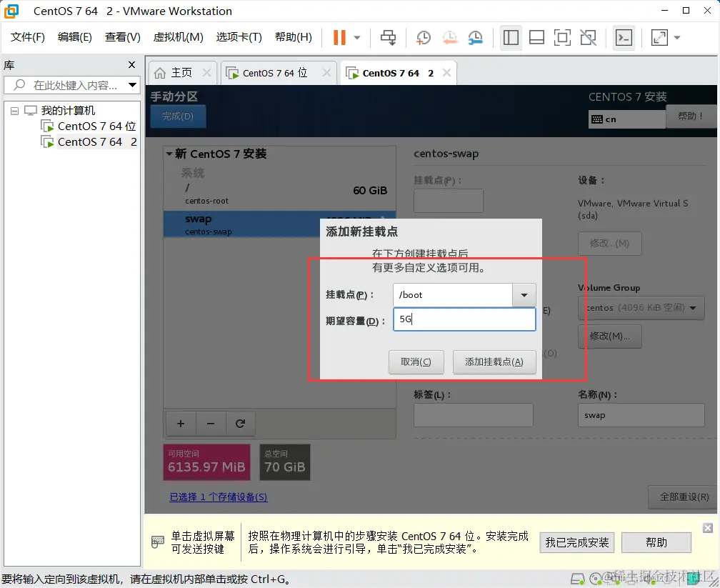Show the thumbnail bar icon
The height and width of the screenshot is (588, 720).
point(536,38)
